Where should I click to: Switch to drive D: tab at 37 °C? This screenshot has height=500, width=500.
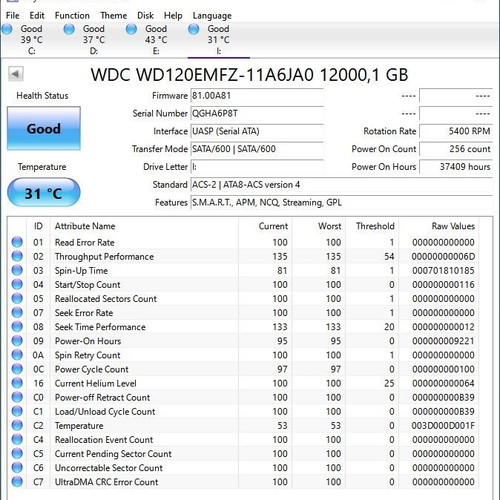point(94,40)
